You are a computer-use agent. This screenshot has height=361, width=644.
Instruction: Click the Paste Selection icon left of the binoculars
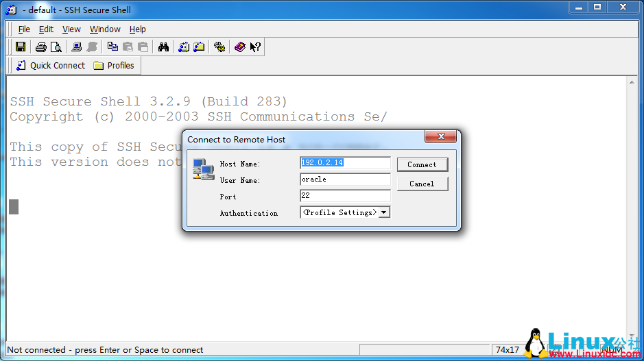(143, 47)
